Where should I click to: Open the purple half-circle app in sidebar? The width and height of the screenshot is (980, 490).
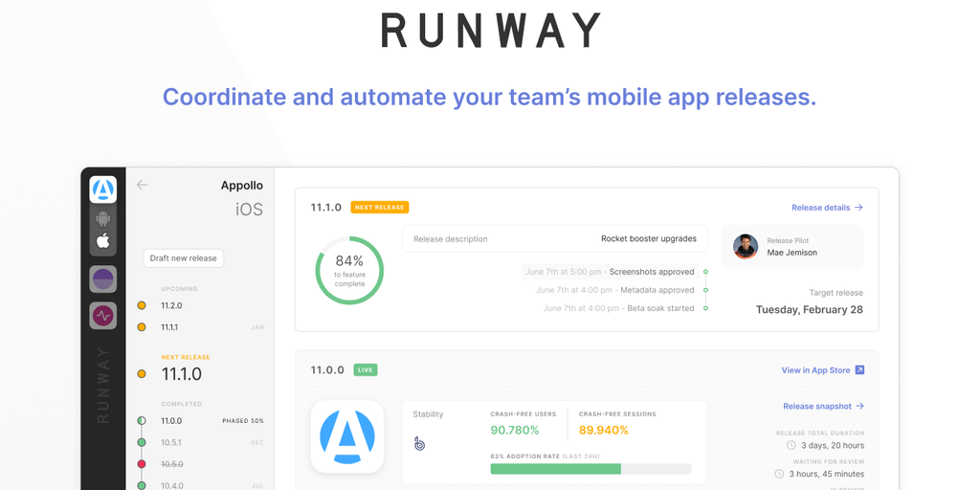(103, 278)
